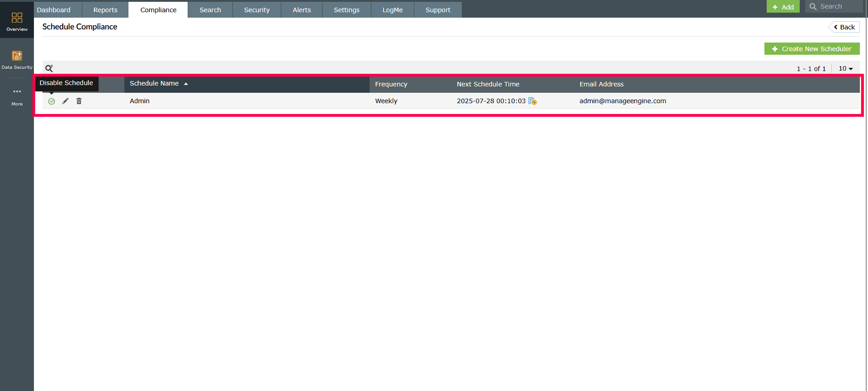Expand the More sidebar menu

coord(17,97)
